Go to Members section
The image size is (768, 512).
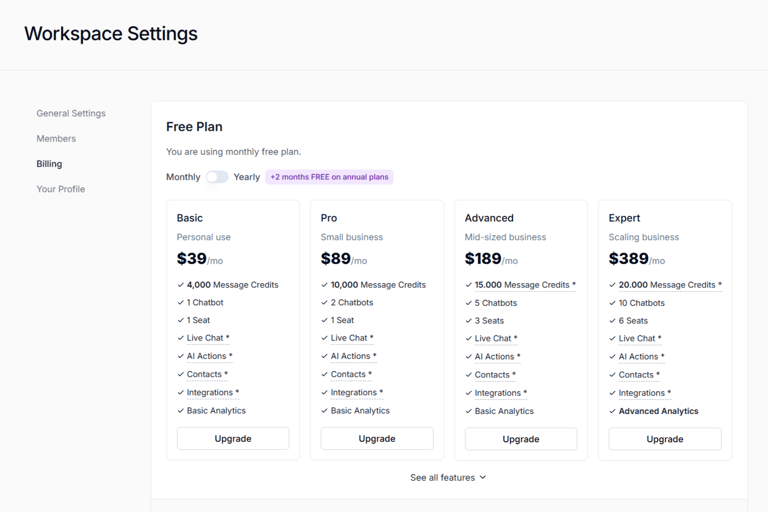(x=56, y=139)
